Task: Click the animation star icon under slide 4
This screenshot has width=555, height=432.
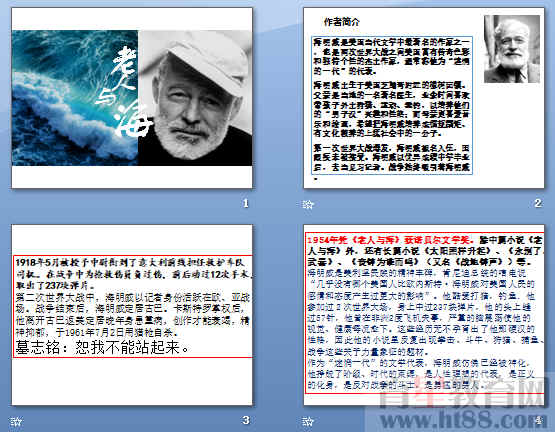Action: pos(308,421)
